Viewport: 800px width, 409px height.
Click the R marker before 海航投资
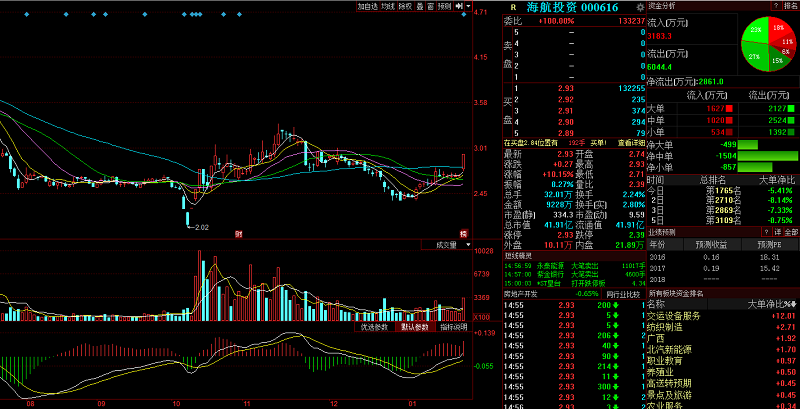click(513, 7)
